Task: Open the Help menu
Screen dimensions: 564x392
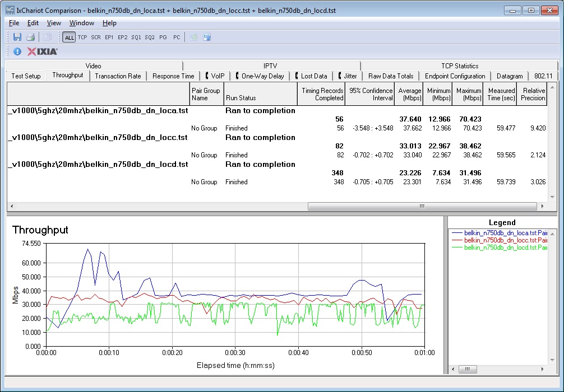Action: point(109,23)
